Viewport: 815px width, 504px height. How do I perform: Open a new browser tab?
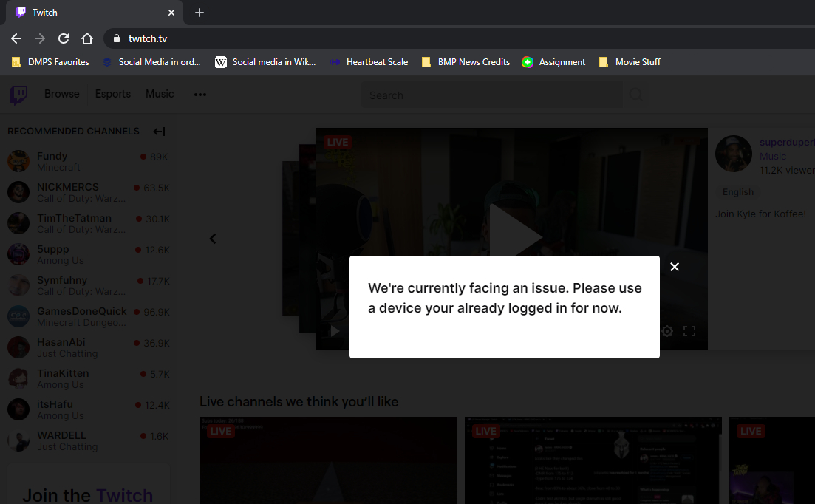pos(199,13)
